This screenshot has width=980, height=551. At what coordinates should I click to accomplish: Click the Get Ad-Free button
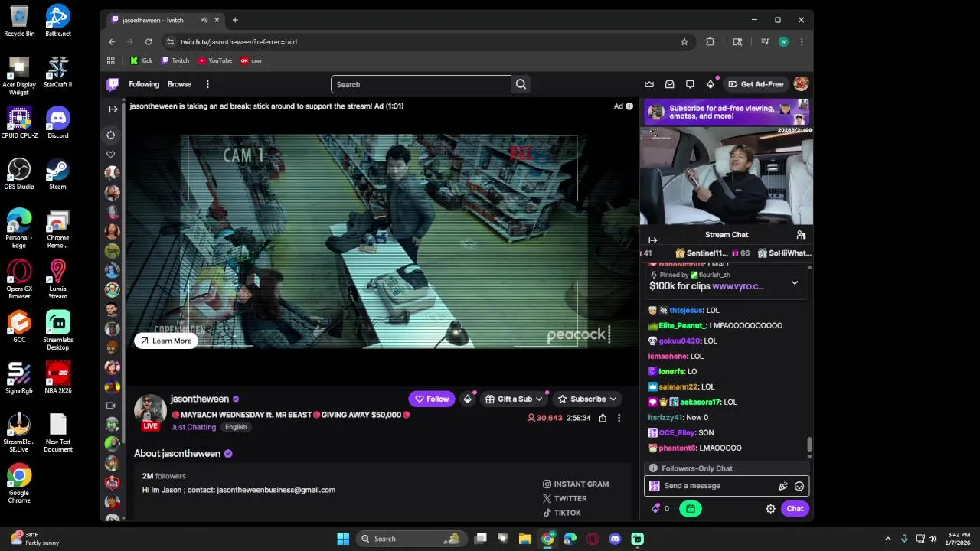pyautogui.click(x=756, y=84)
